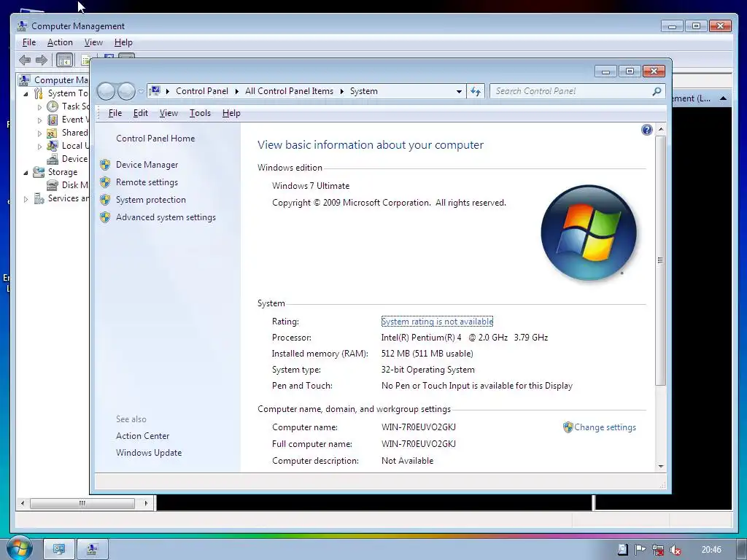Open the Help menu in Computer Management
Viewport: 747px width, 560px height.
[x=123, y=42]
